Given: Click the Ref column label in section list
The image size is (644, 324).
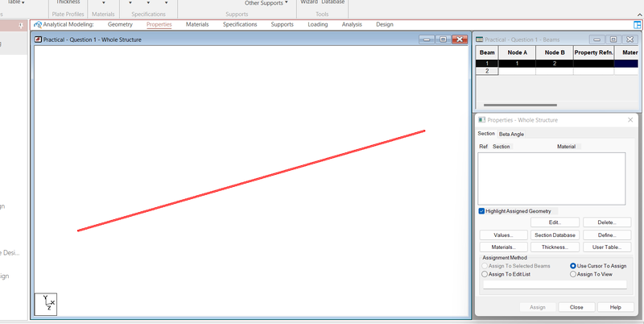Looking at the screenshot, I should pos(484,147).
